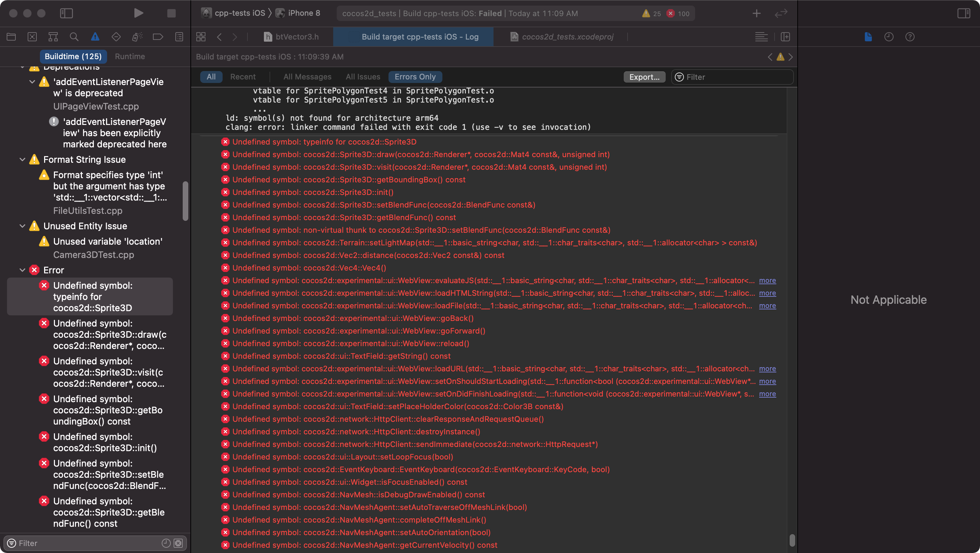980x553 pixels.
Task: Toggle the Errors Only filter
Action: click(x=415, y=77)
